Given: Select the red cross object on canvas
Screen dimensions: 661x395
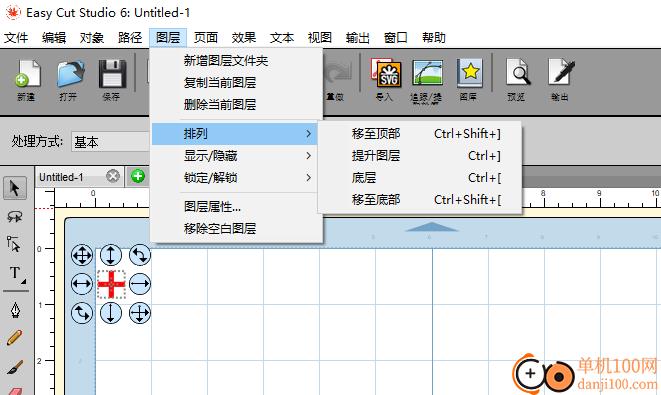Looking at the screenshot, I should 111,284.
